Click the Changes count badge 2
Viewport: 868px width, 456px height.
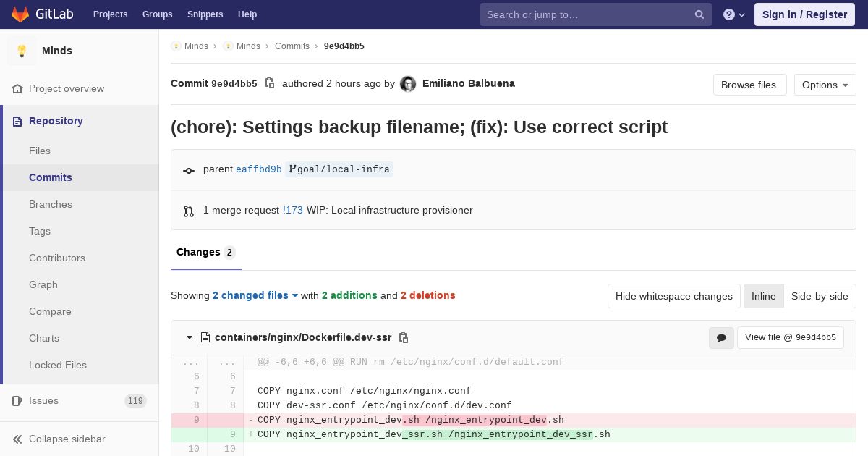point(229,253)
